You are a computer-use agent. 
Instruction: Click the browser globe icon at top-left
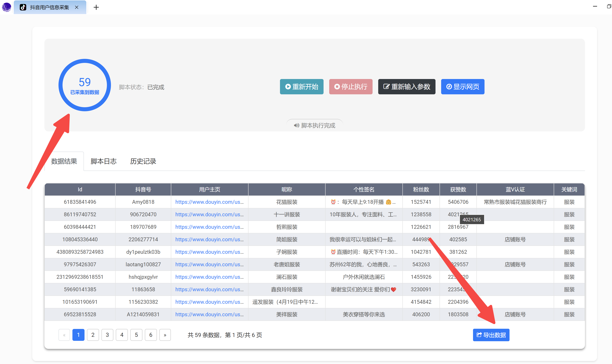[x=6, y=7]
